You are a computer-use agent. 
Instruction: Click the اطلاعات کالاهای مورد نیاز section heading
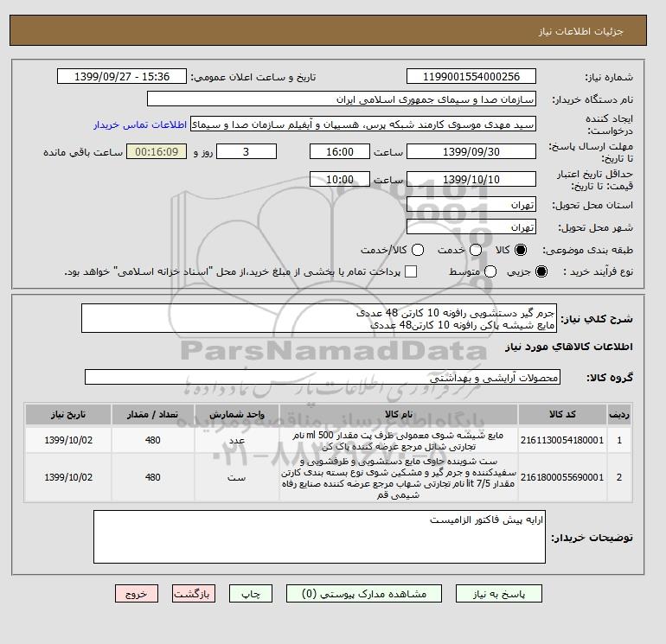tap(569, 347)
